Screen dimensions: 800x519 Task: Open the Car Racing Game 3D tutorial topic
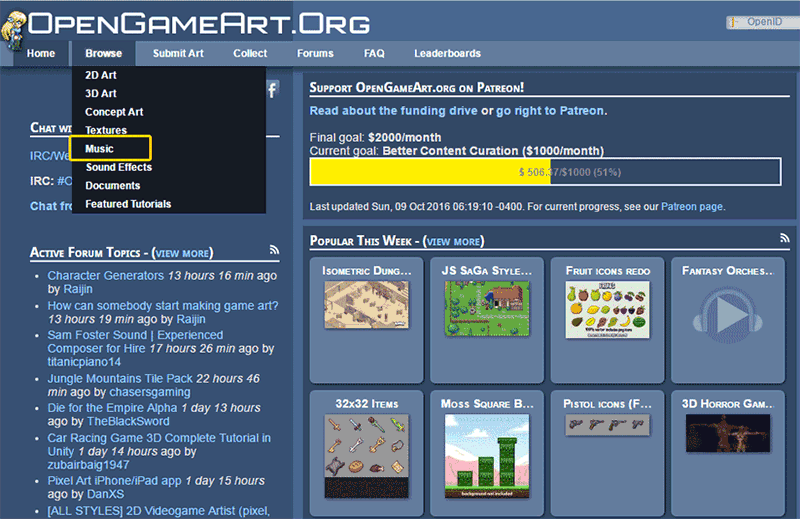point(159,444)
